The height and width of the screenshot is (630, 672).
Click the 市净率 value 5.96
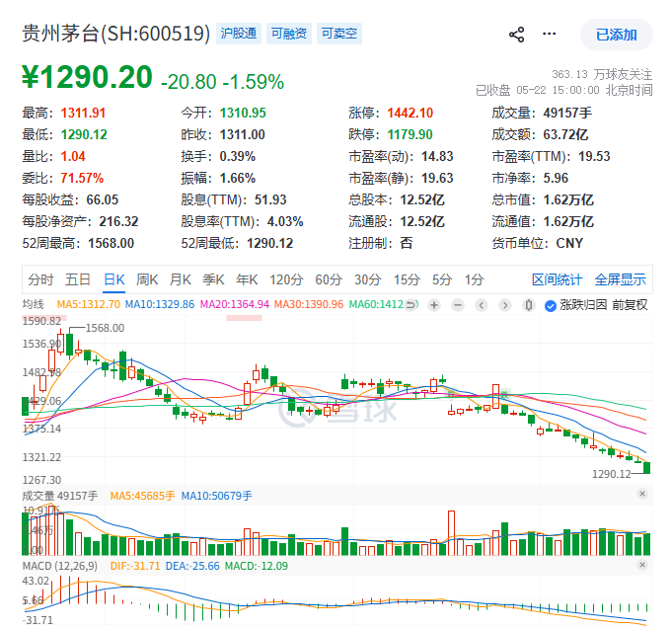556,178
